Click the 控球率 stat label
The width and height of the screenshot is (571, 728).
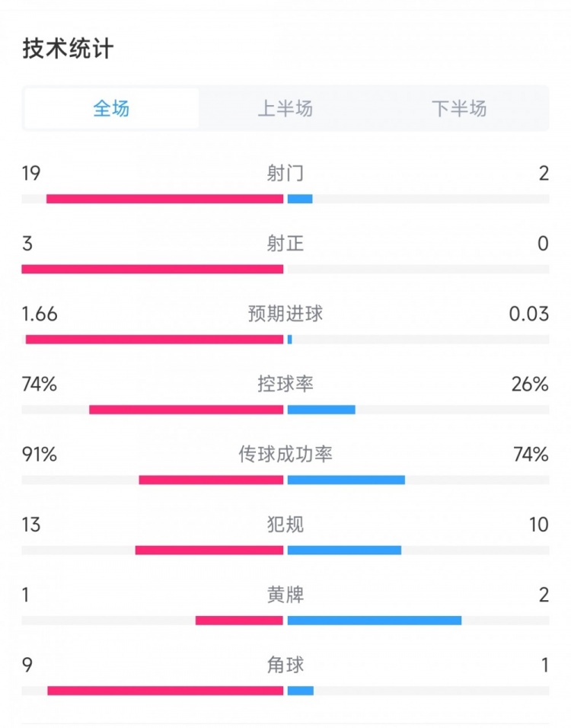(x=285, y=385)
